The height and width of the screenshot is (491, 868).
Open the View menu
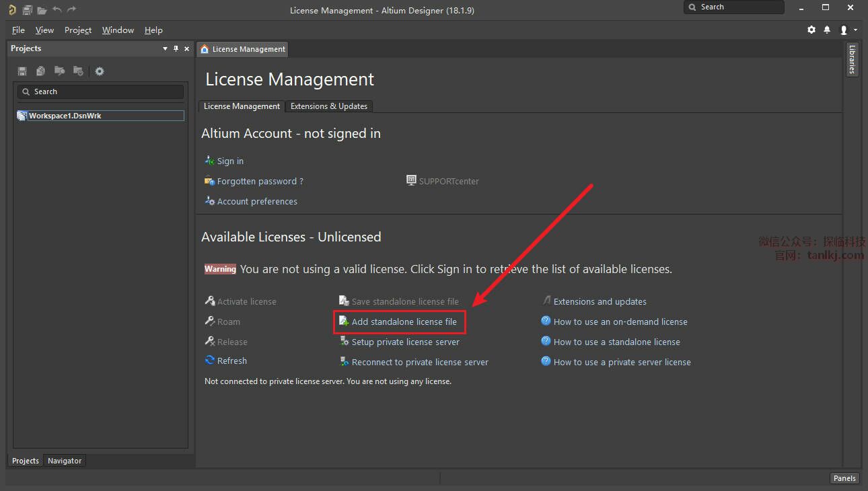pyautogui.click(x=44, y=30)
